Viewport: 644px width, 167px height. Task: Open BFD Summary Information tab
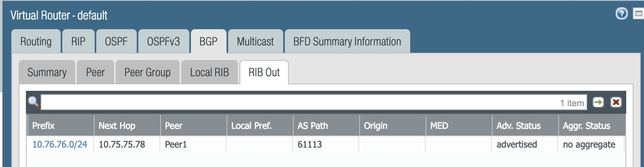[347, 41]
